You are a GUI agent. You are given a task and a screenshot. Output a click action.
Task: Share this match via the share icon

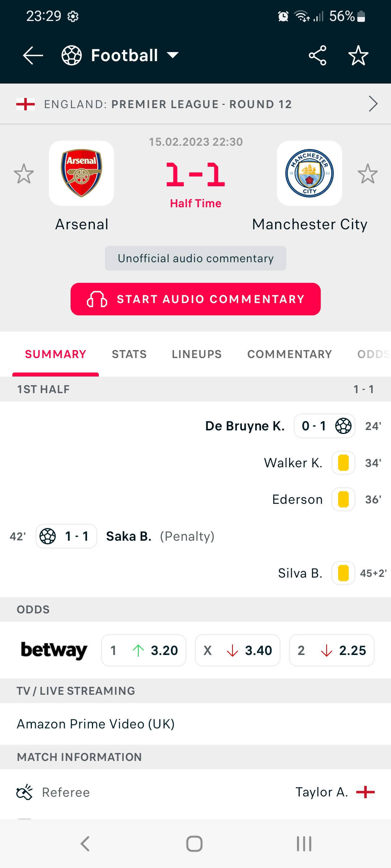318,55
